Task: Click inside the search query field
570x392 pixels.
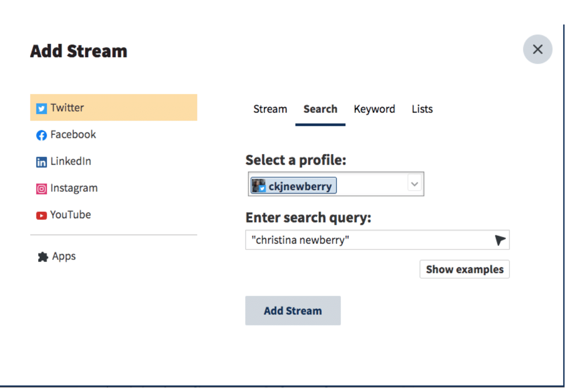Action: pos(340,240)
